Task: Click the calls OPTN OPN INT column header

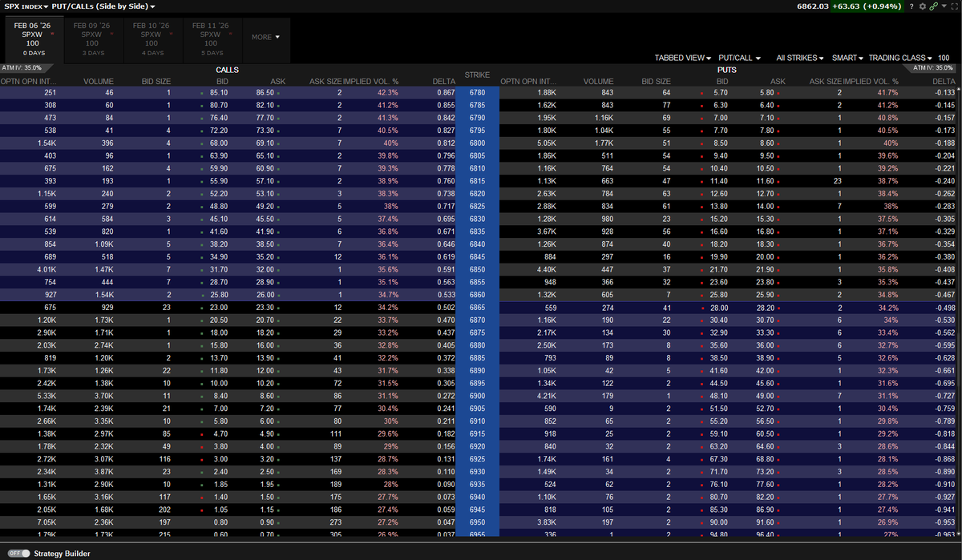Action: 29,82
